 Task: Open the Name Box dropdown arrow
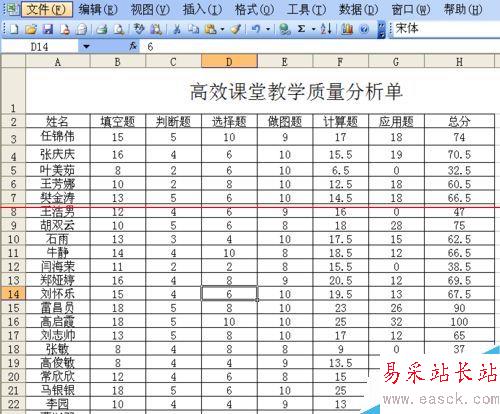86,47
